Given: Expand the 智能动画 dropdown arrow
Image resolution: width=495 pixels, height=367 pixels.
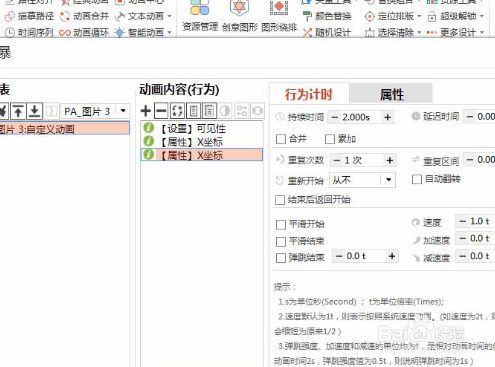Looking at the screenshot, I should click(x=169, y=32).
